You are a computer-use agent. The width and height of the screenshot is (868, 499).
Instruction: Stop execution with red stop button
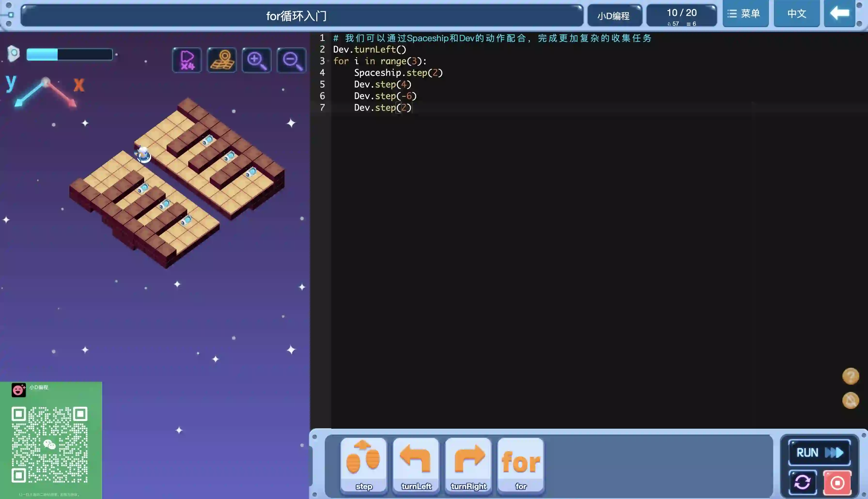[837, 483]
